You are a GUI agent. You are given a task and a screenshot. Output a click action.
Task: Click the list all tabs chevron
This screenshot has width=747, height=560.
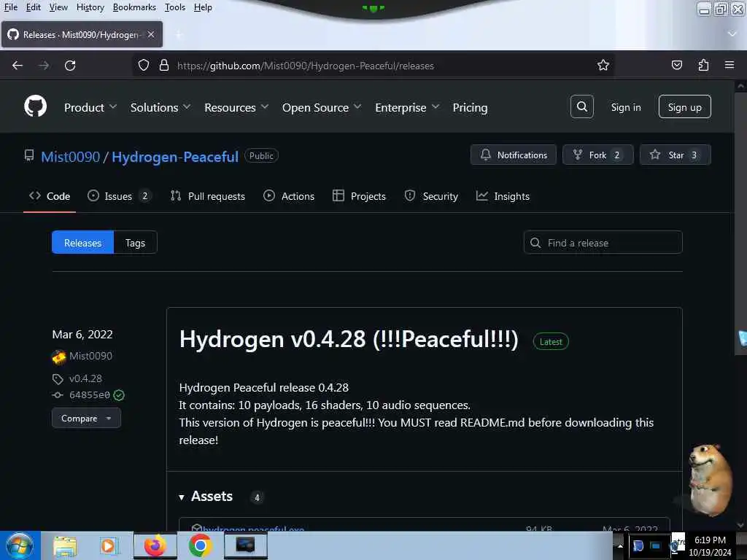732,34
